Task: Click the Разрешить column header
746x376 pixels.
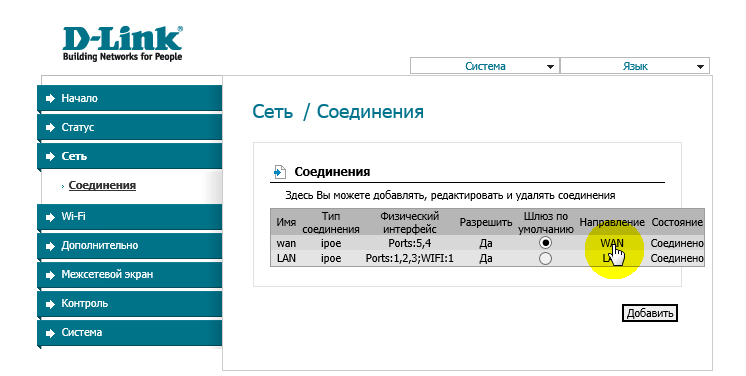Action: click(486, 222)
